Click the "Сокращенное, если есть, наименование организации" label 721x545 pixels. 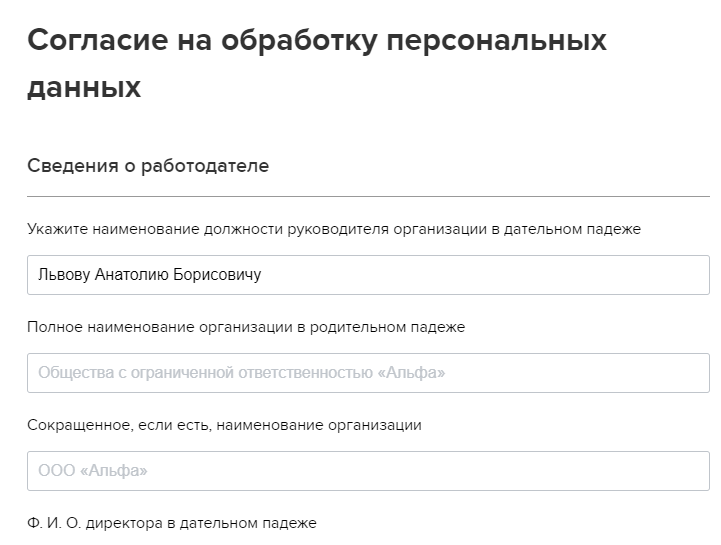[x=224, y=425]
